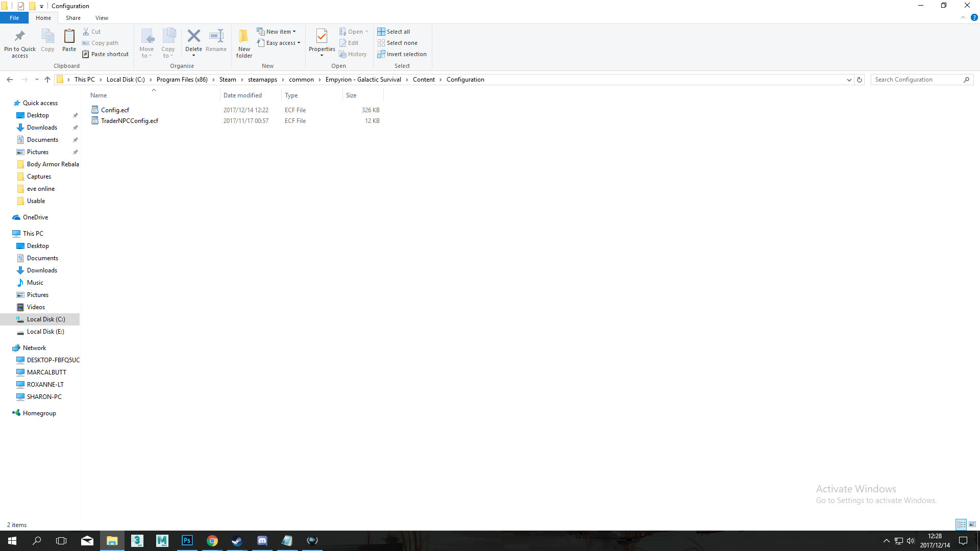Open MARCALBUTT network computer

pyautogui.click(x=46, y=372)
